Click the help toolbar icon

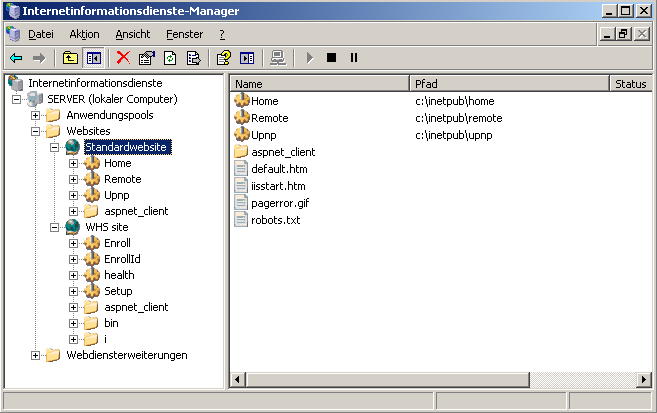point(224,58)
